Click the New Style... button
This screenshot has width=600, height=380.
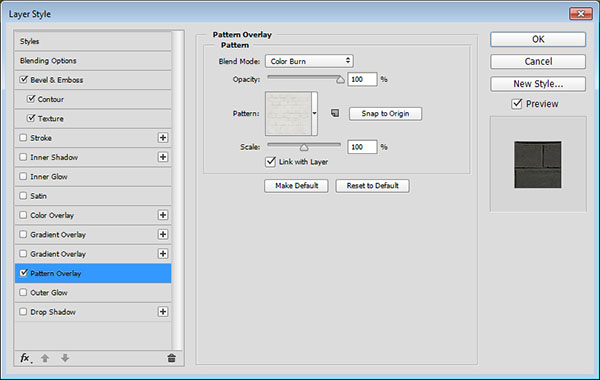(538, 84)
